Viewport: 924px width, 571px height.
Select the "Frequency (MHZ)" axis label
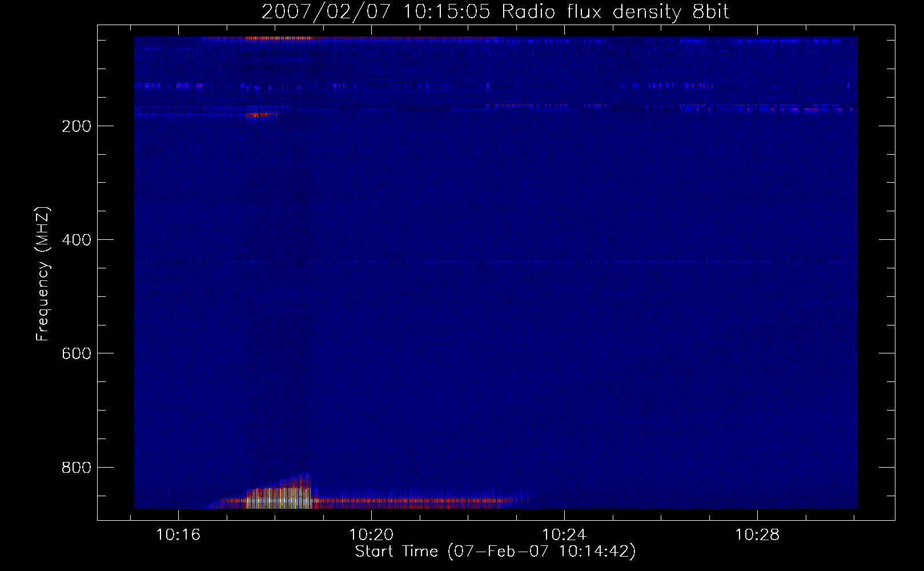pos(43,274)
